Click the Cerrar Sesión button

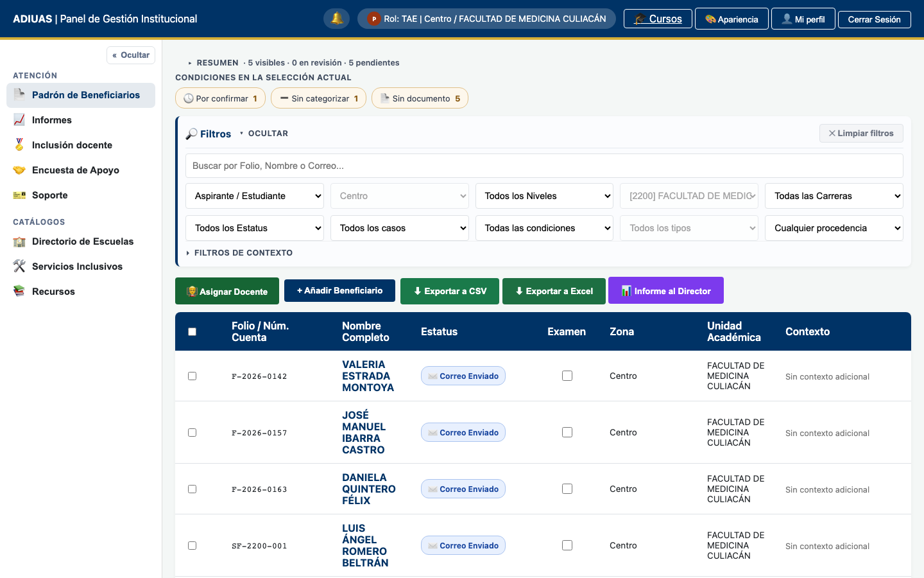click(x=874, y=19)
